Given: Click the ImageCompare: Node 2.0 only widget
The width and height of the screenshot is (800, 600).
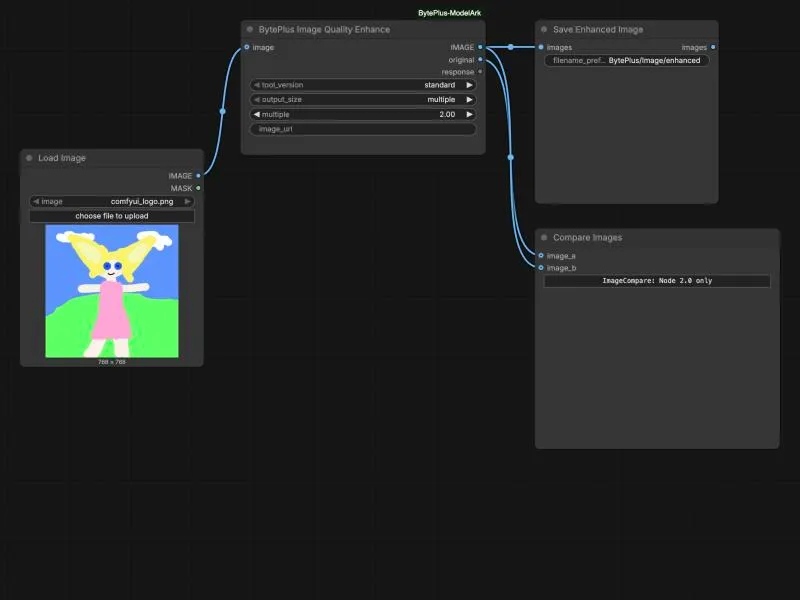Looking at the screenshot, I should [x=657, y=281].
